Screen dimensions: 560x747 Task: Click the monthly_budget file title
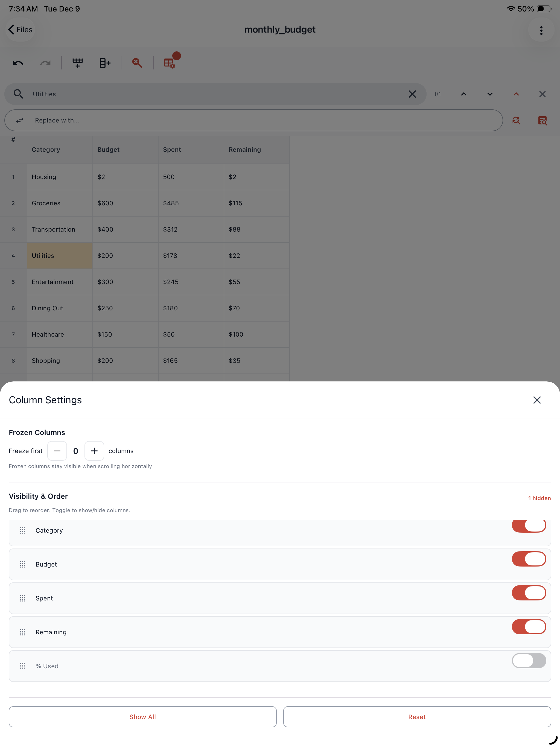(x=280, y=30)
